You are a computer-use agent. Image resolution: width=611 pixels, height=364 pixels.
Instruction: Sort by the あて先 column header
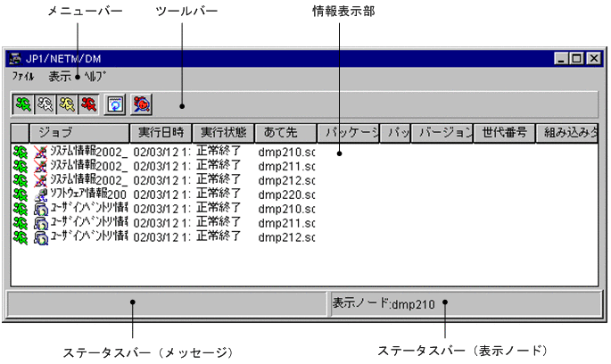tap(285, 133)
